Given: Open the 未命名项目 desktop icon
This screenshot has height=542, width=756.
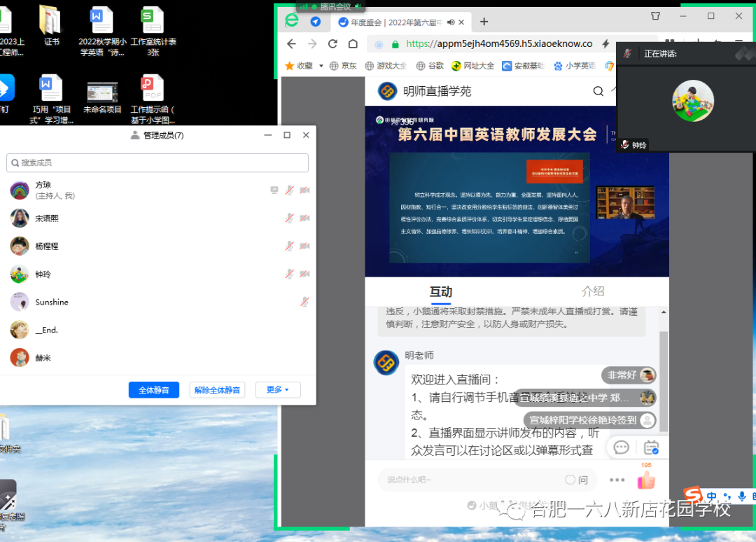Looking at the screenshot, I should [x=102, y=98].
